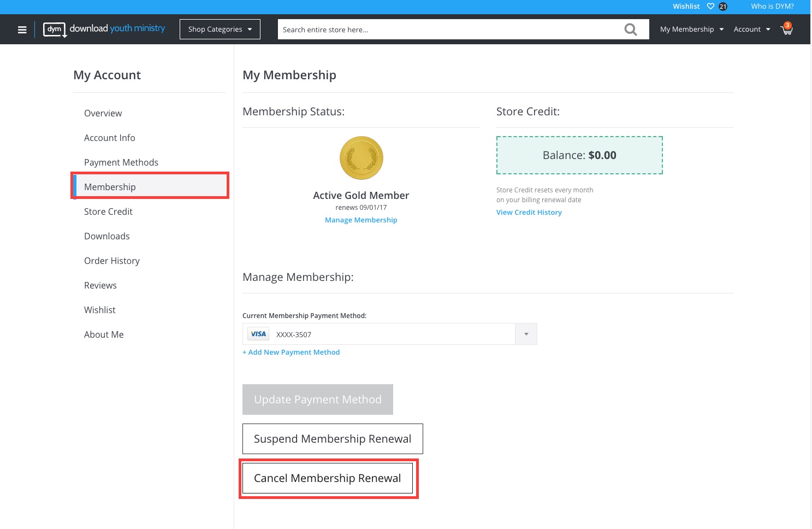
Task: Click Cancel Membership Renewal button
Action: (328, 478)
